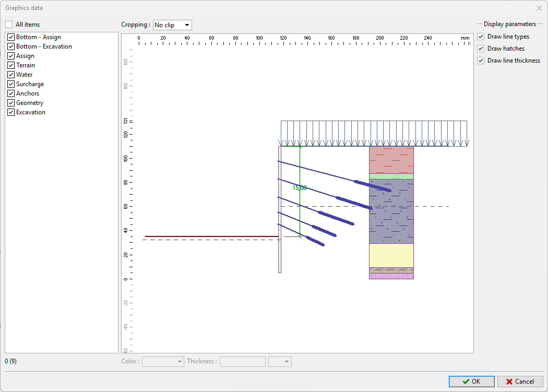Uncheck the Anchors checkbox
This screenshot has height=392, width=548.
click(11, 93)
